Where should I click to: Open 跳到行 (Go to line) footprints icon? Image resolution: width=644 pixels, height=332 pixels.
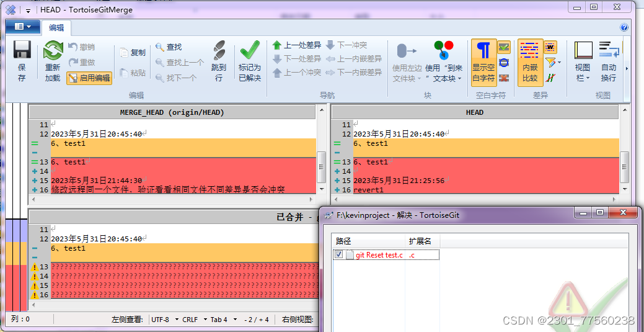pyautogui.click(x=219, y=50)
